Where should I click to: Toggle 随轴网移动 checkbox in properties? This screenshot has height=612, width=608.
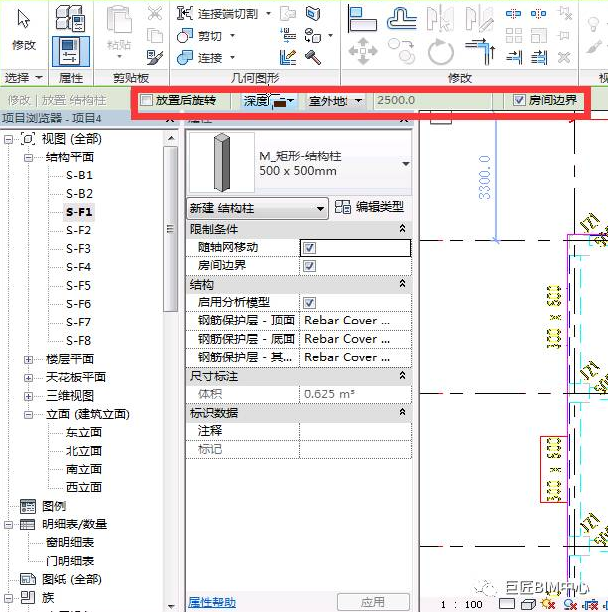(x=309, y=248)
